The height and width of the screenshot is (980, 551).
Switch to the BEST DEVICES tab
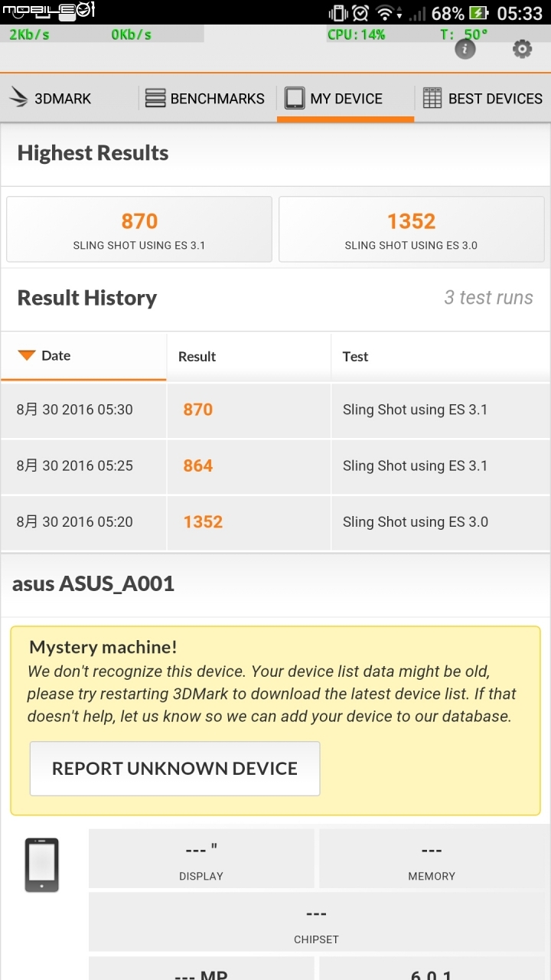482,98
